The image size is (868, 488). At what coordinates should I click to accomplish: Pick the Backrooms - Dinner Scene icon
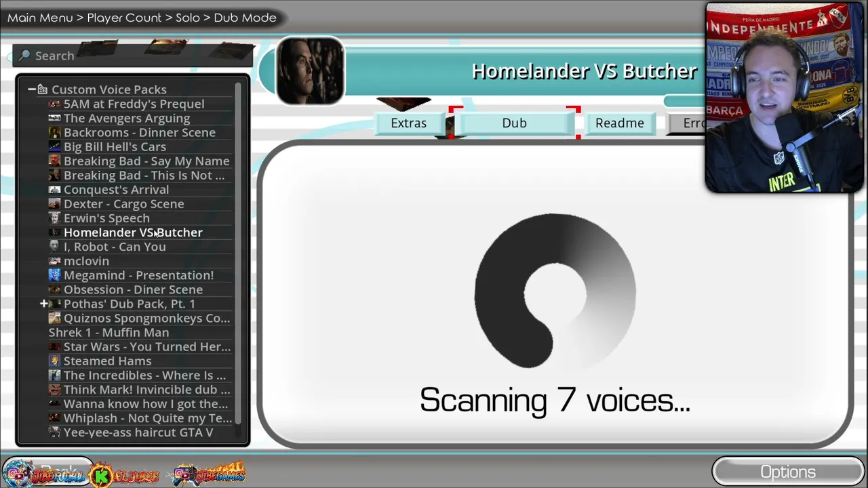pyautogui.click(x=54, y=132)
